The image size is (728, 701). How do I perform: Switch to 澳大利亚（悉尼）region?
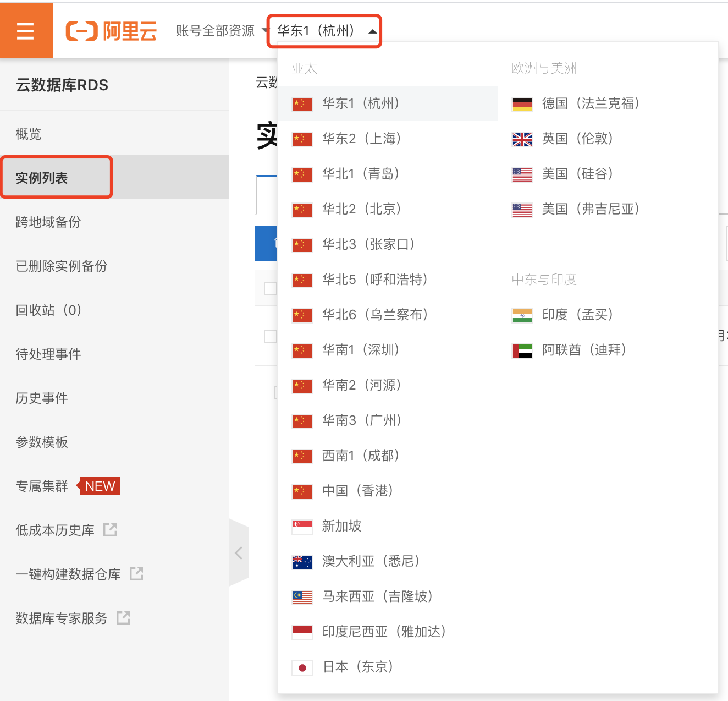(388, 561)
